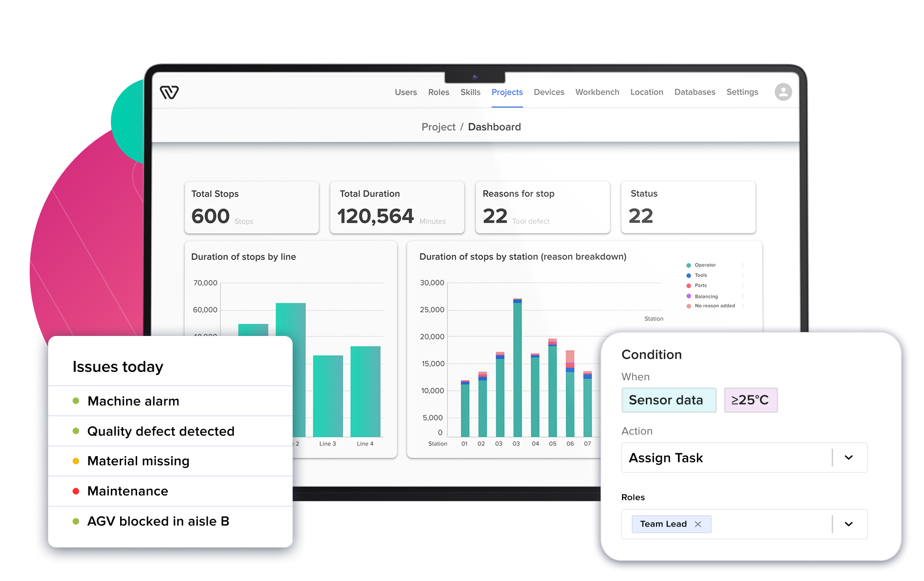
Task: Select the ≥25°C condition chip
Action: pos(750,400)
